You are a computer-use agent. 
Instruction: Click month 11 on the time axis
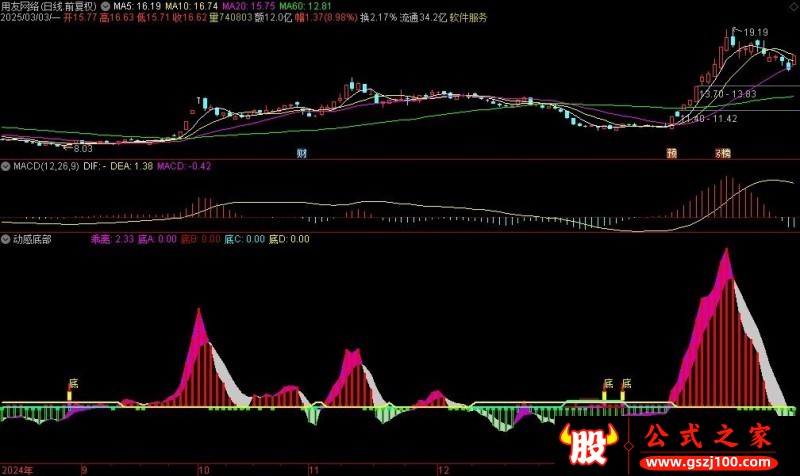click(314, 470)
